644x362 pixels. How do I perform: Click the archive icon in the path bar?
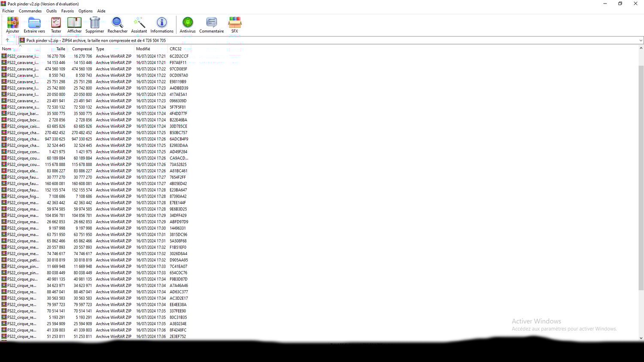coord(22,40)
